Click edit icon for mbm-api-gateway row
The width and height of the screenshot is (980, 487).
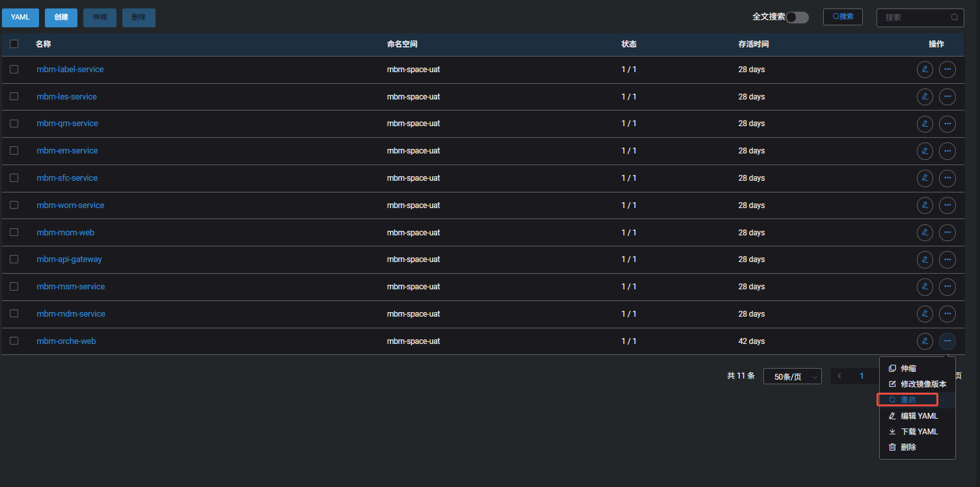coord(925,259)
